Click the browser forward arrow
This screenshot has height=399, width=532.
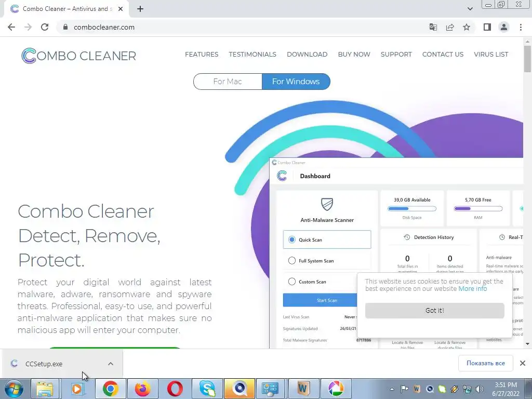(28, 27)
